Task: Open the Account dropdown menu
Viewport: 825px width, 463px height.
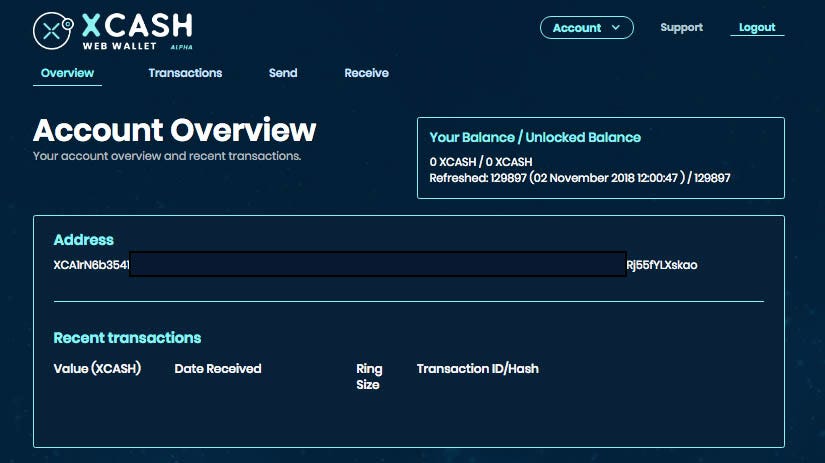Action: pos(587,27)
